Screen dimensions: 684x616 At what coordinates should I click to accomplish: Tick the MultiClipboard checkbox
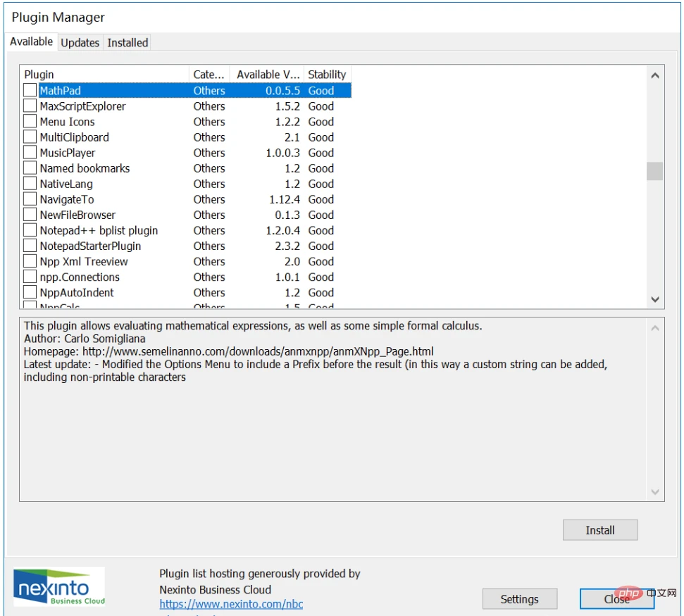pos(30,137)
